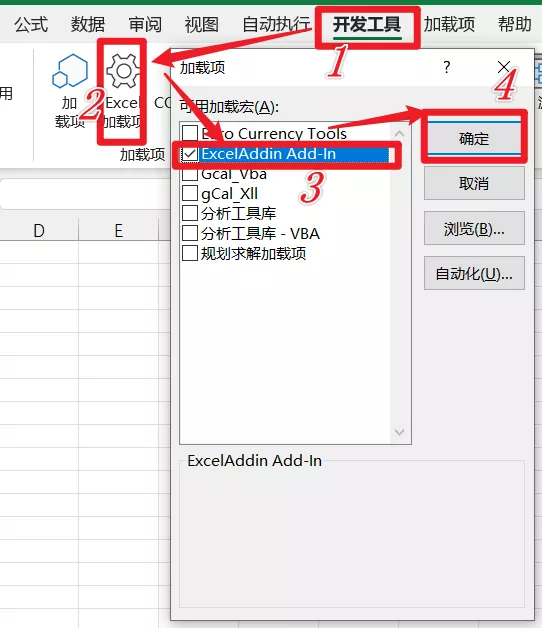Open the 加载项 ribbon tab
This screenshot has height=628, width=542.
click(x=449, y=24)
